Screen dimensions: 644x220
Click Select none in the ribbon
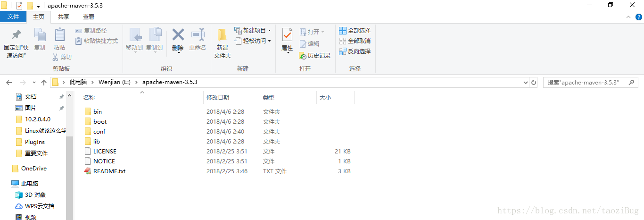[355, 41]
